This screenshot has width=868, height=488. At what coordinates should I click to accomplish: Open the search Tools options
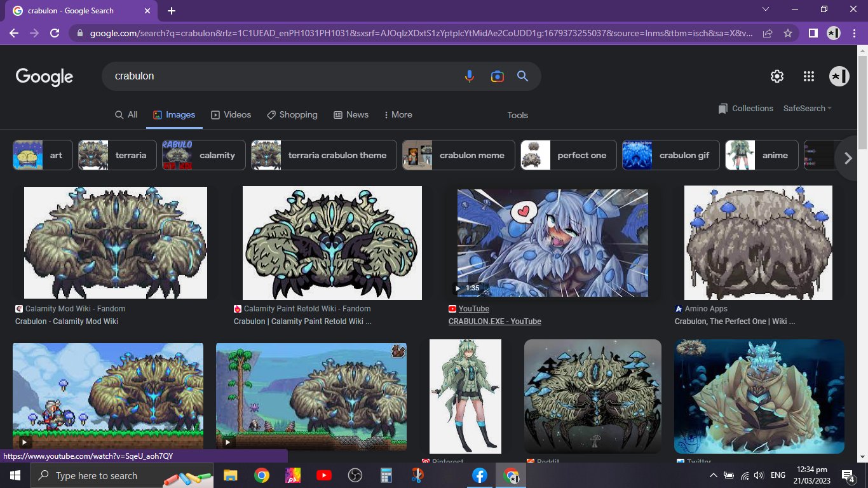pyautogui.click(x=517, y=115)
